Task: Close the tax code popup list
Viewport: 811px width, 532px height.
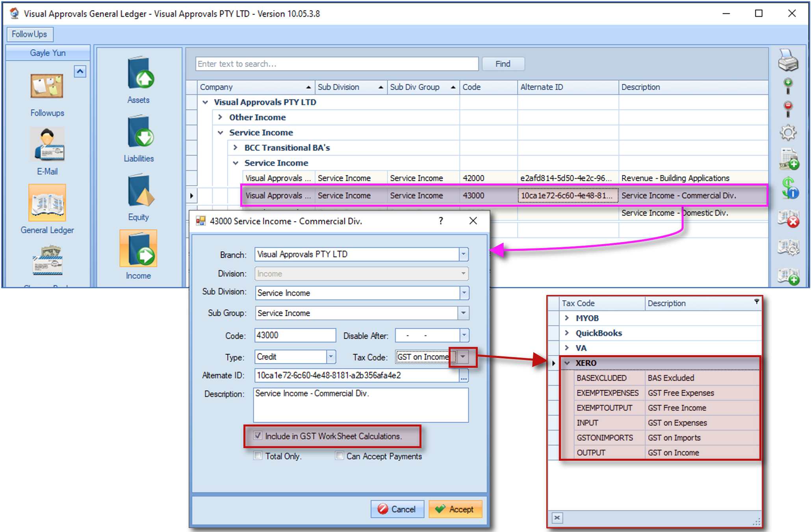Action: (557, 517)
